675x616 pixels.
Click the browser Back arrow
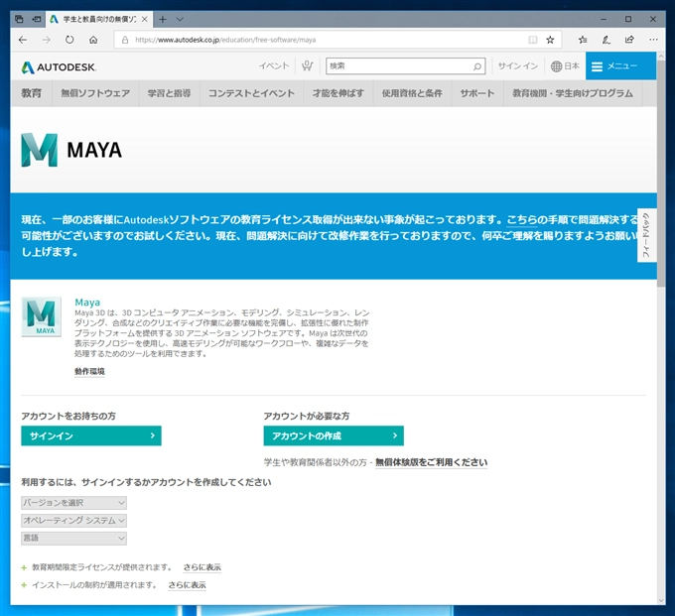coord(23,40)
